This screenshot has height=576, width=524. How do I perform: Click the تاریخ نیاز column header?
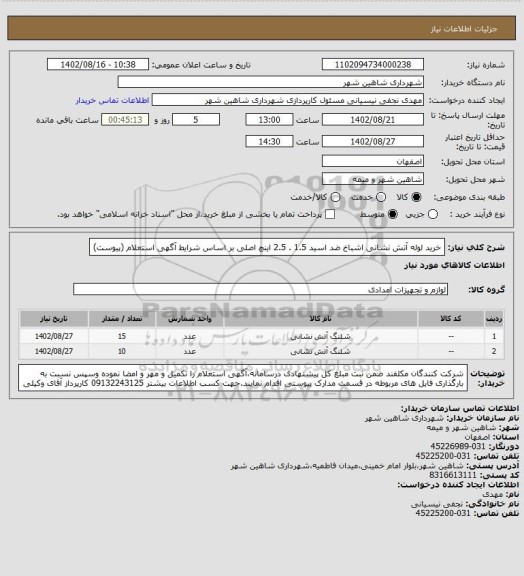coord(54,318)
